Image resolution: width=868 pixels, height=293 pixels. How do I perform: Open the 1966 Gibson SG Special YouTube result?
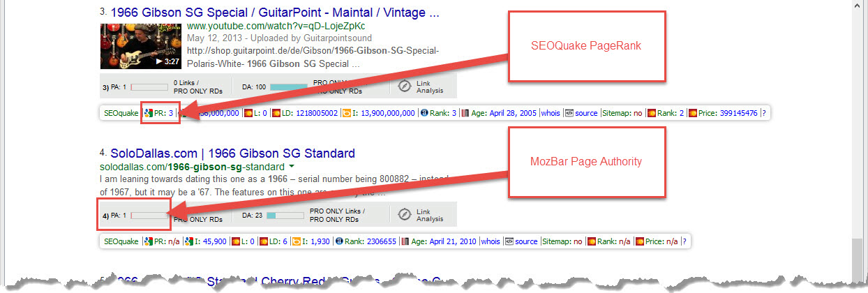click(x=275, y=13)
